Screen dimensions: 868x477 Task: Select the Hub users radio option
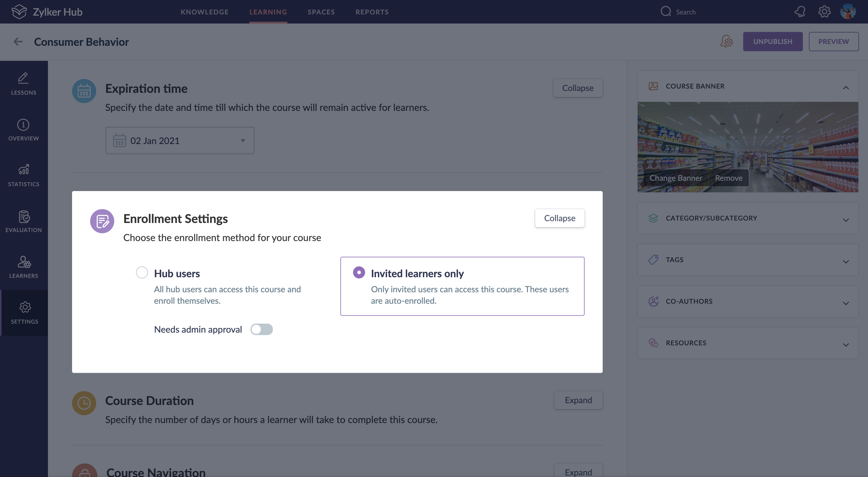(x=142, y=272)
